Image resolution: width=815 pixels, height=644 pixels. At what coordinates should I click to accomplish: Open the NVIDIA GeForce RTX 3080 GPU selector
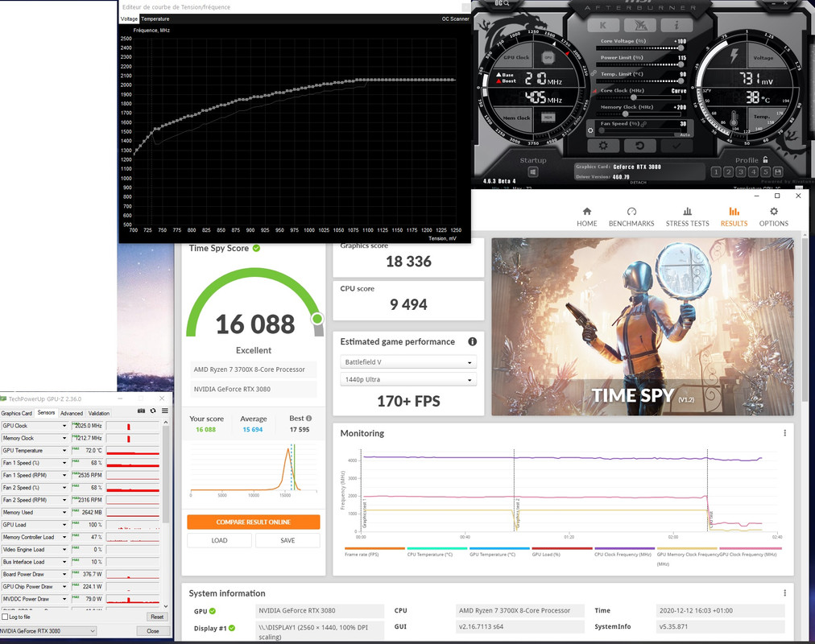48,631
